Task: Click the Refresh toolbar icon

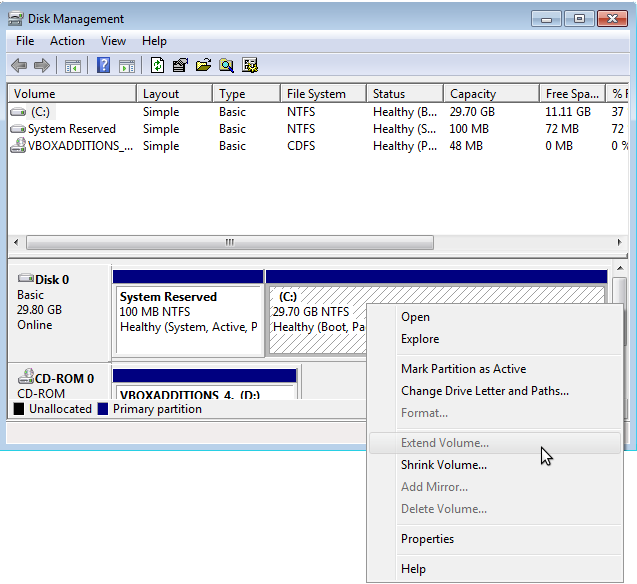Action: 158,65
